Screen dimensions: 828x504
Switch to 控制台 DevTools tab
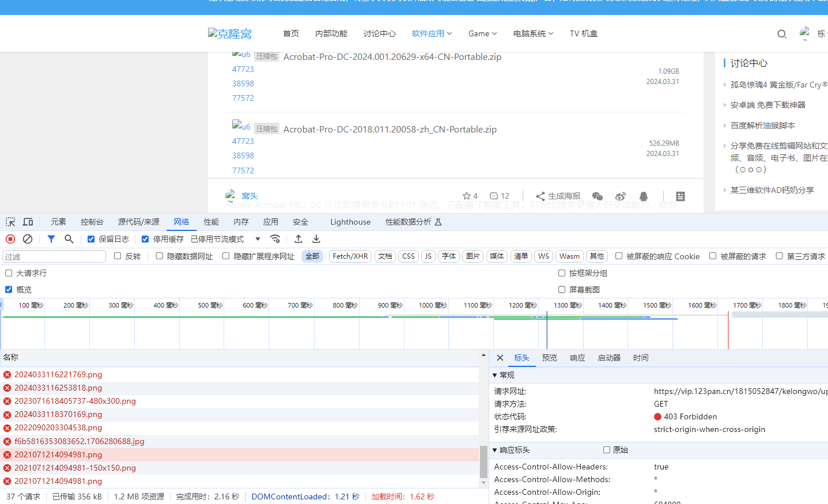coord(92,222)
